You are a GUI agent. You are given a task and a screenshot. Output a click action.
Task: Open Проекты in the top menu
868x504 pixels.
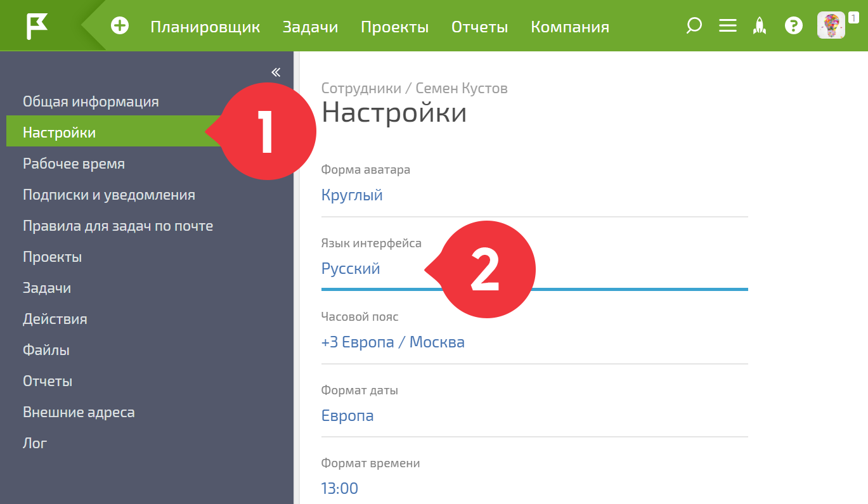click(394, 27)
